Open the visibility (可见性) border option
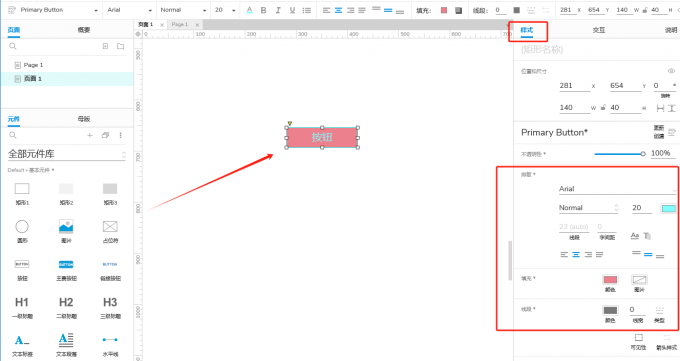 pos(638,341)
